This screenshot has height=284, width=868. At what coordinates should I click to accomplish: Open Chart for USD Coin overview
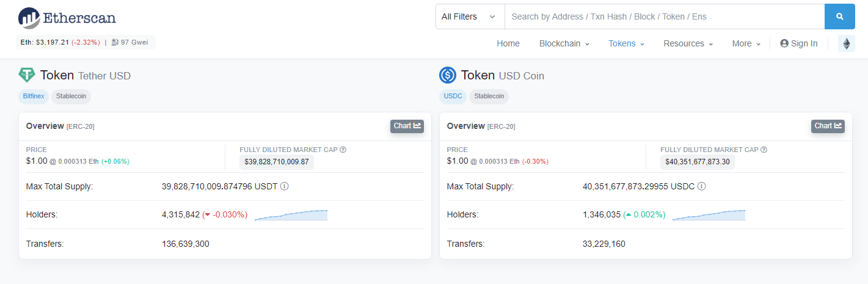coord(828,126)
